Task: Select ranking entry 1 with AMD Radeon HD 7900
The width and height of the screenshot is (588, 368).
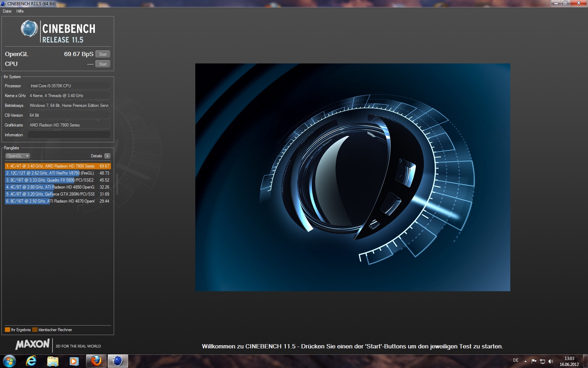Action: point(58,166)
